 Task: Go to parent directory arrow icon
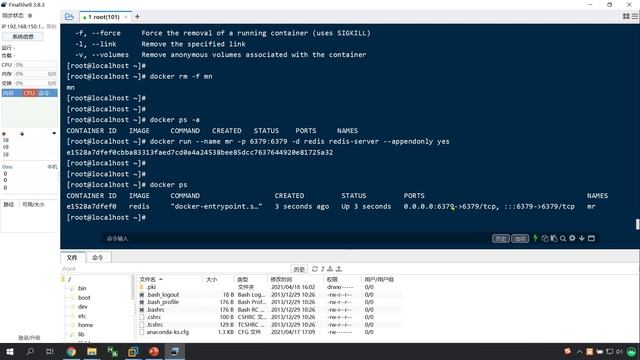tap(322, 269)
